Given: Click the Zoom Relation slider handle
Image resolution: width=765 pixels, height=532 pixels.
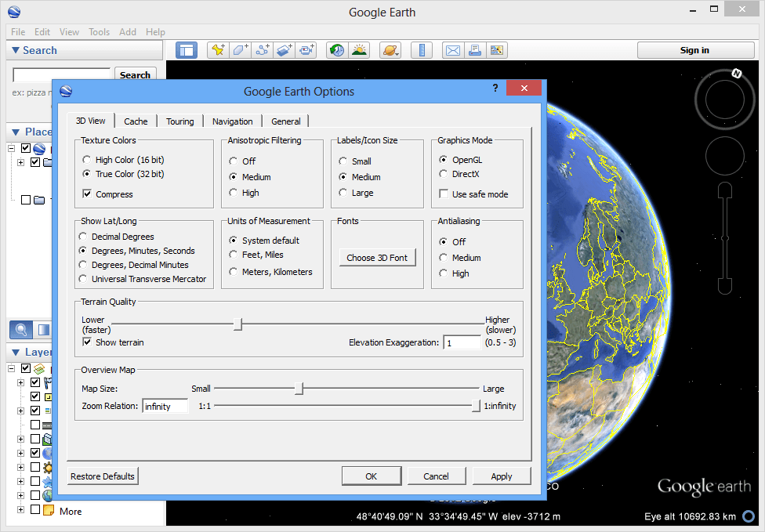Looking at the screenshot, I should coord(477,406).
